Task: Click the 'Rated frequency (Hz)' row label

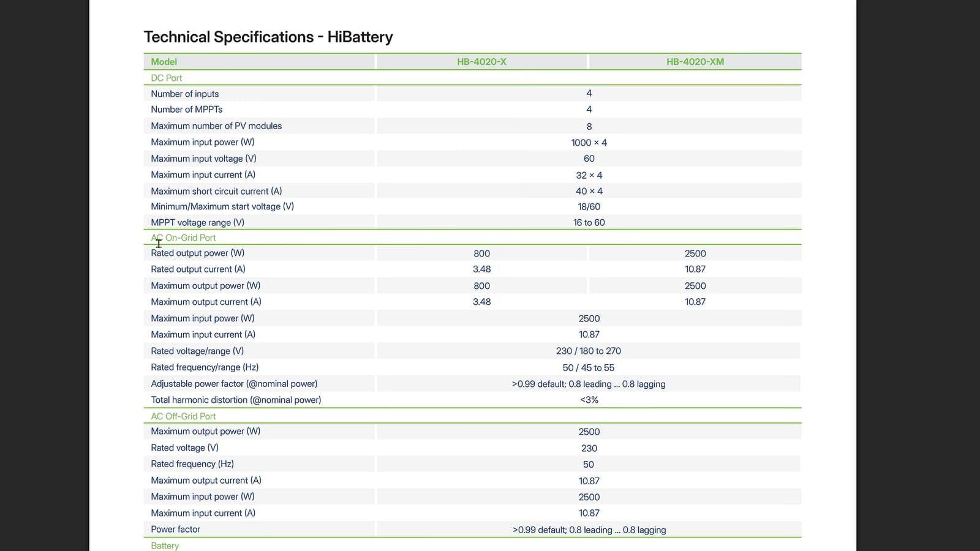Action: [192, 464]
